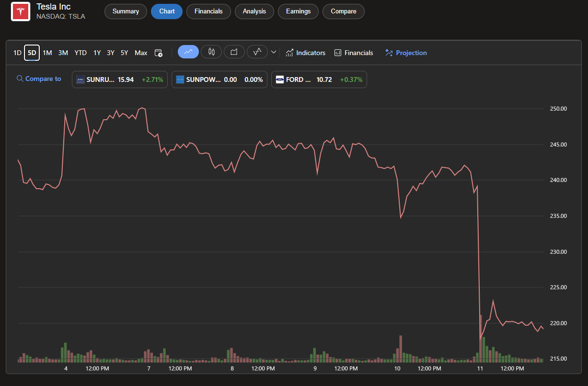Open the chart Financials overlay button
This screenshot has height=386, width=588.
pyautogui.click(x=354, y=53)
